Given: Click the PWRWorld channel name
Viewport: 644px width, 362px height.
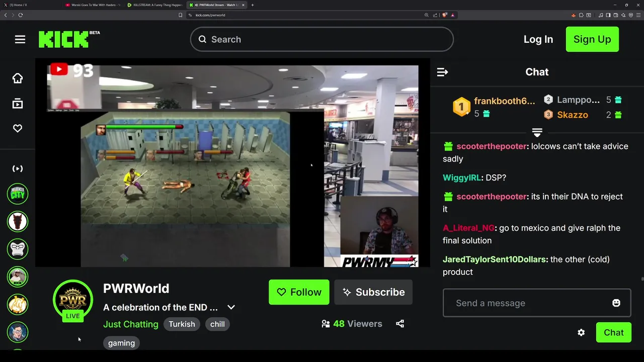Looking at the screenshot, I should 136,289.
